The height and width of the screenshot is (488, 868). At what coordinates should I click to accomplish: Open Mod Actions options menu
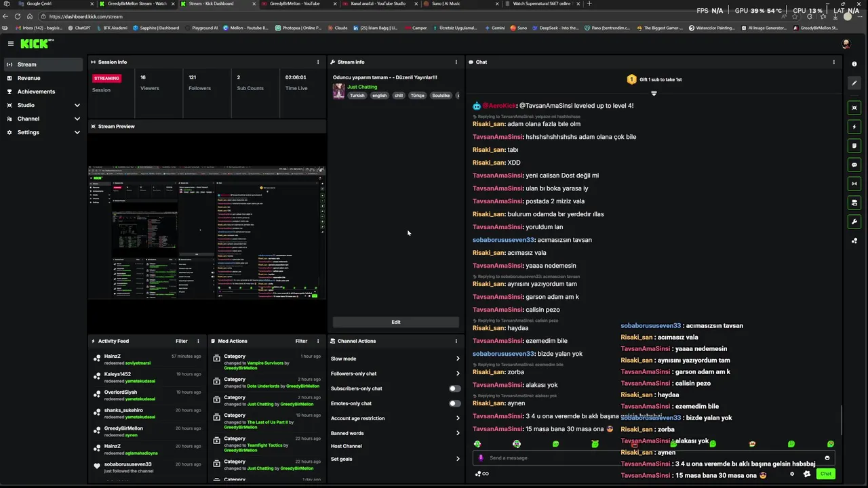(318, 341)
